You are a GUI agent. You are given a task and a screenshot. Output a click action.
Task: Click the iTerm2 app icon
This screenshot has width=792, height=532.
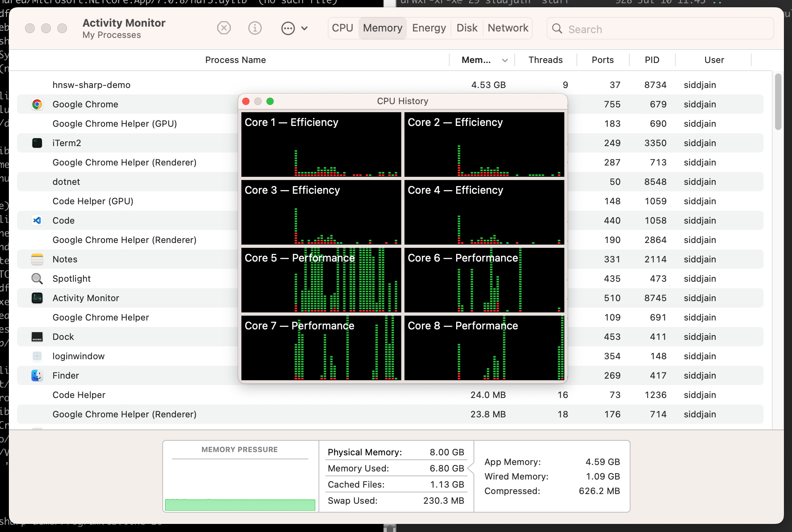[x=37, y=143]
